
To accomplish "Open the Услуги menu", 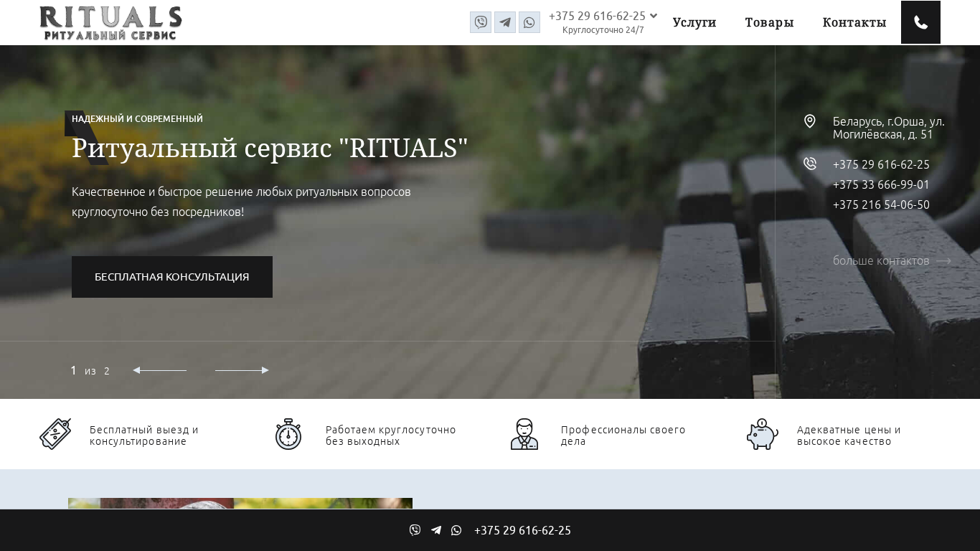I will coord(694,22).
